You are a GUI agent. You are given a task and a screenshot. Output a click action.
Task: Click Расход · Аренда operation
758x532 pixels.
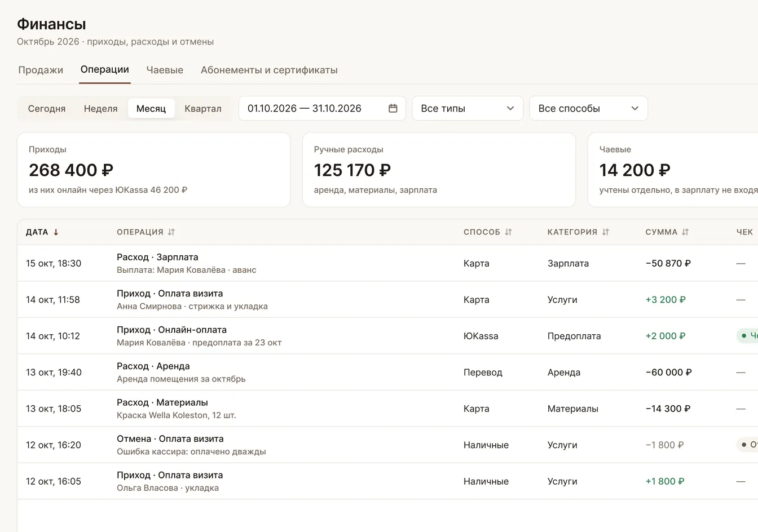tap(153, 366)
